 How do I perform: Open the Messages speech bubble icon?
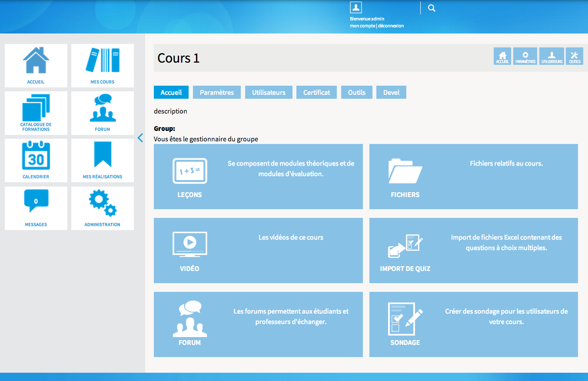pyautogui.click(x=36, y=202)
